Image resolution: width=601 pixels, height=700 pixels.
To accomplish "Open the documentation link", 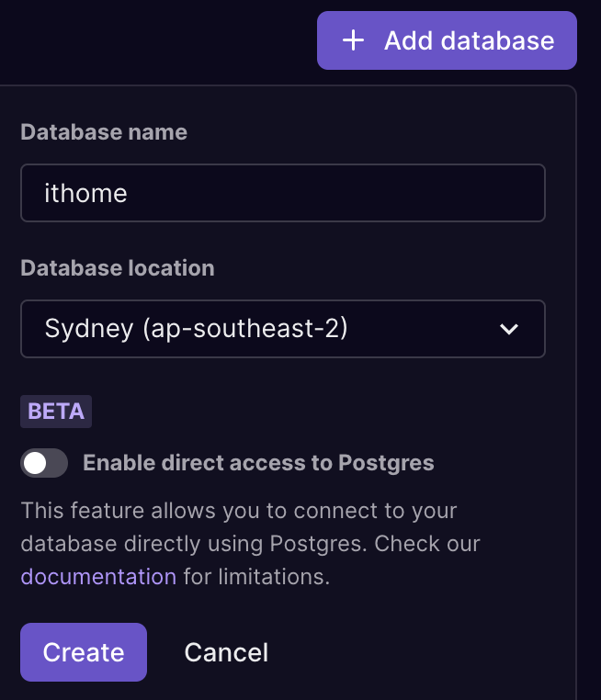I will click(x=98, y=577).
